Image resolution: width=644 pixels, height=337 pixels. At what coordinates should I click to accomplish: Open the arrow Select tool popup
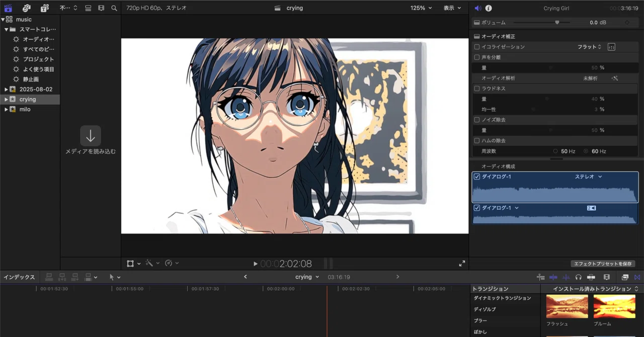tap(115, 277)
